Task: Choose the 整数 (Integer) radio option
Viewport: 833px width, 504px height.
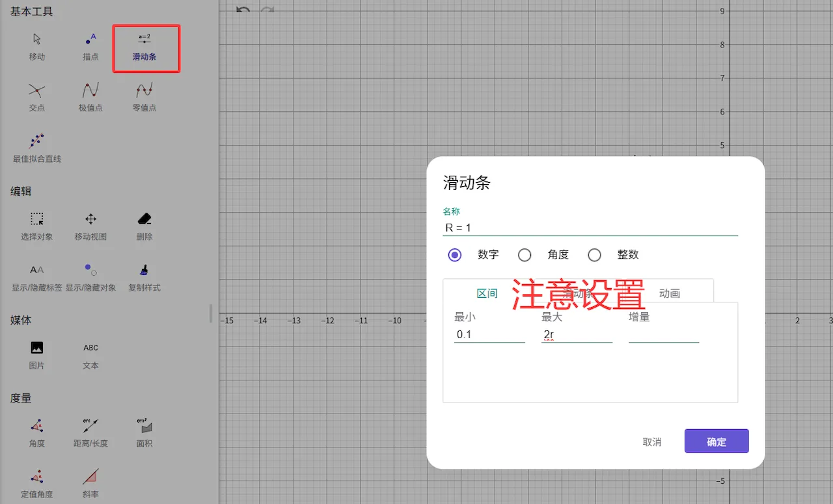Action: [x=594, y=255]
